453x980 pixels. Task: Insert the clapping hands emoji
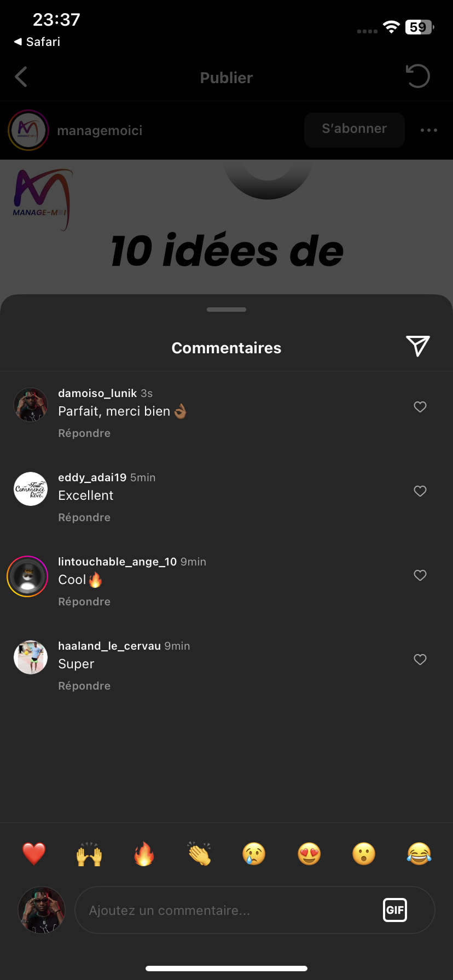click(x=199, y=854)
